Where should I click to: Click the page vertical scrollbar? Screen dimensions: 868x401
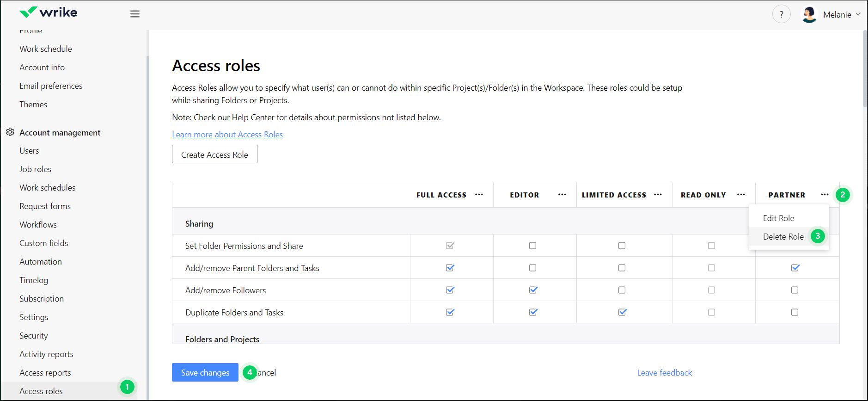point(865,69)
